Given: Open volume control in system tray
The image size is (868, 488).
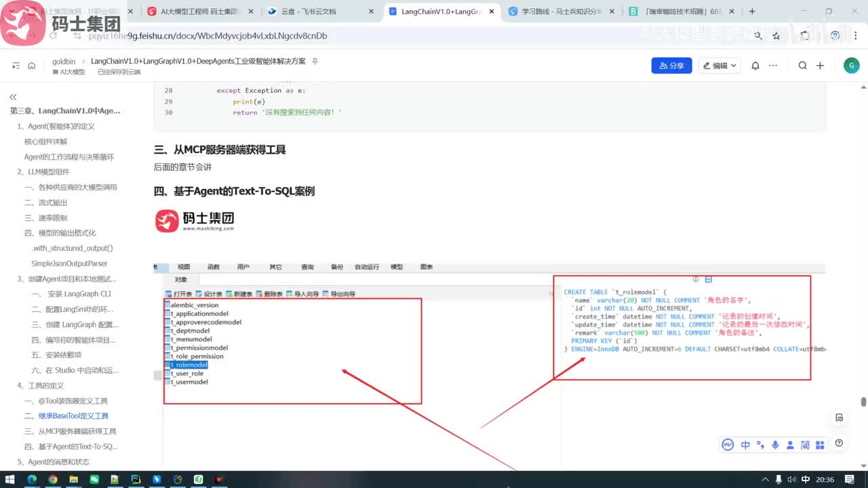Looking at the screenshot, I should point(791,479).
